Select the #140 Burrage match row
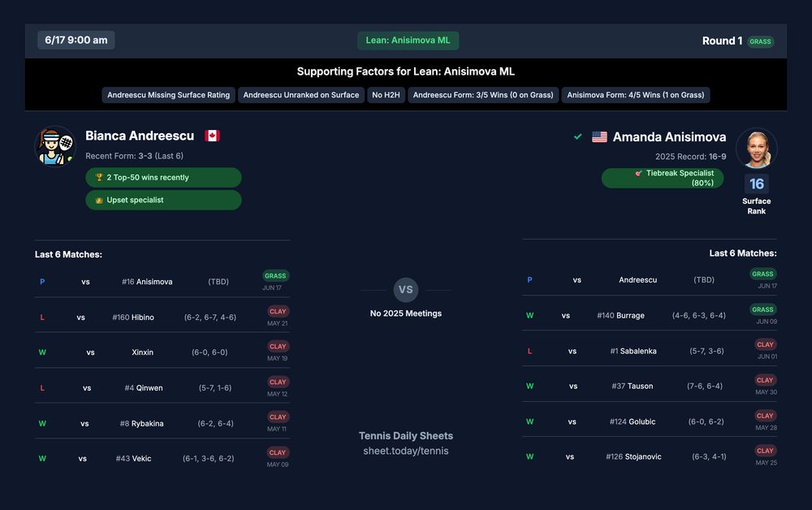The width and height of the screenshot is (812, 510). click(650, 315)
